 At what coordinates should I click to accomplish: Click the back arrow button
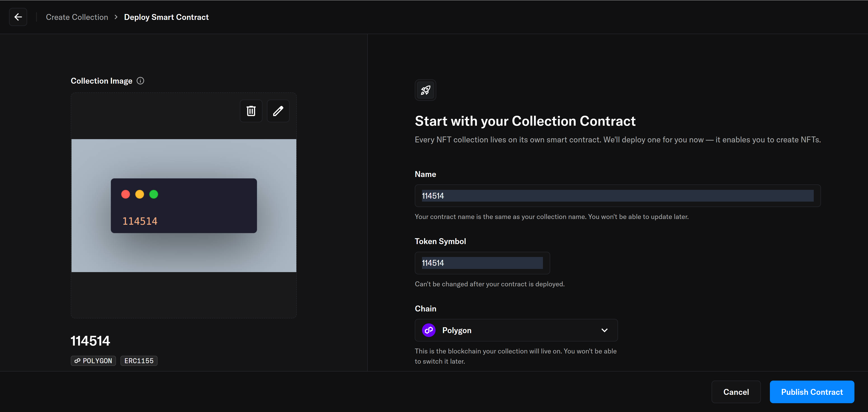tap(18, 17)
